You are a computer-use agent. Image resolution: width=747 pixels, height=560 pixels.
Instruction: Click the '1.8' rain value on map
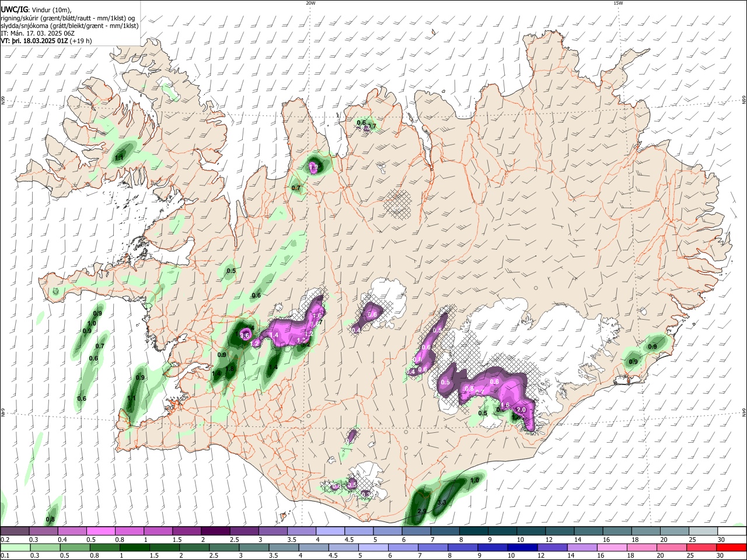point(230,369)
